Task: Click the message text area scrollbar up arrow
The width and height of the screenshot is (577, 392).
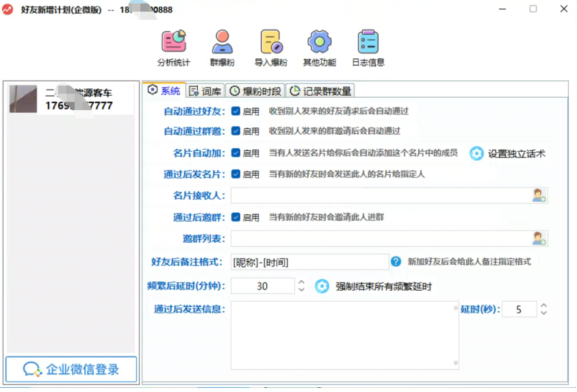Action: pyautogui.click(x=456, y=307)
